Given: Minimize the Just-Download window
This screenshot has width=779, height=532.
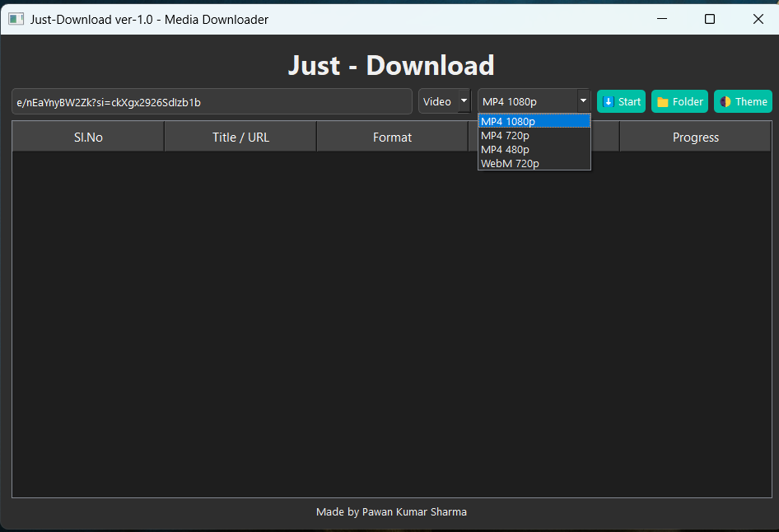Looking at the screenshot, I should (x=661, y=19).
